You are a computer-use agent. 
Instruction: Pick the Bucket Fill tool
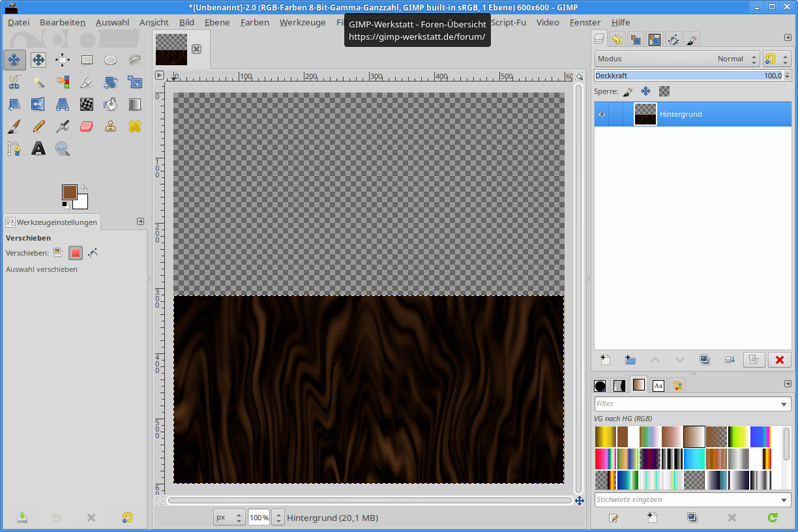(x=111, y=104)
